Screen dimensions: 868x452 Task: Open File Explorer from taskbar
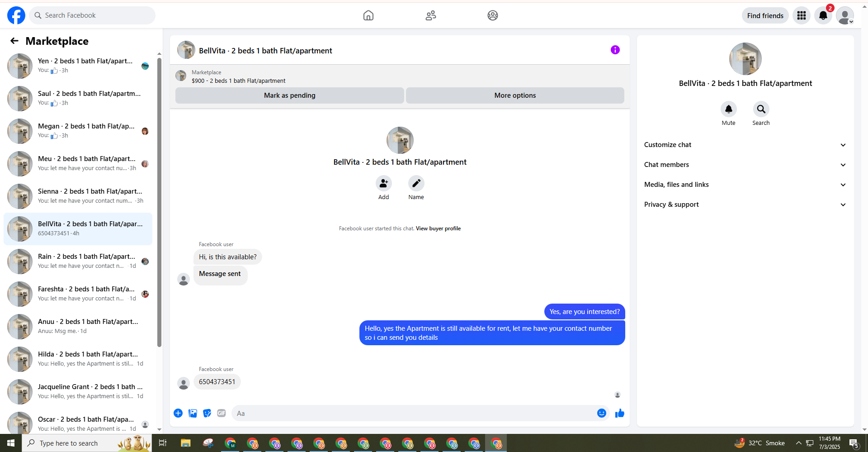pos(185,443)
